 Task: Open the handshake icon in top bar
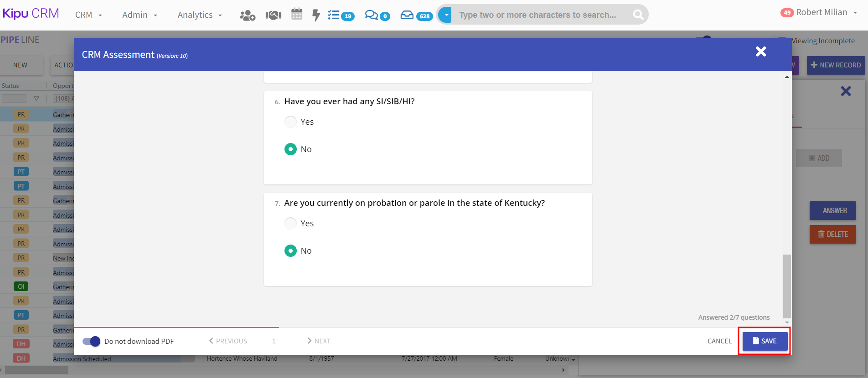[x=273, y=15]
